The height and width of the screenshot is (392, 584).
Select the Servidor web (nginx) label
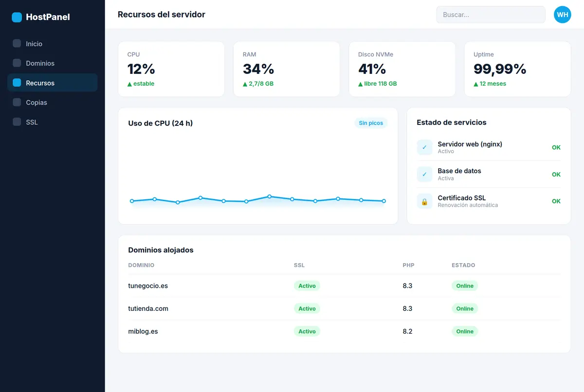[x=470, y=144]
